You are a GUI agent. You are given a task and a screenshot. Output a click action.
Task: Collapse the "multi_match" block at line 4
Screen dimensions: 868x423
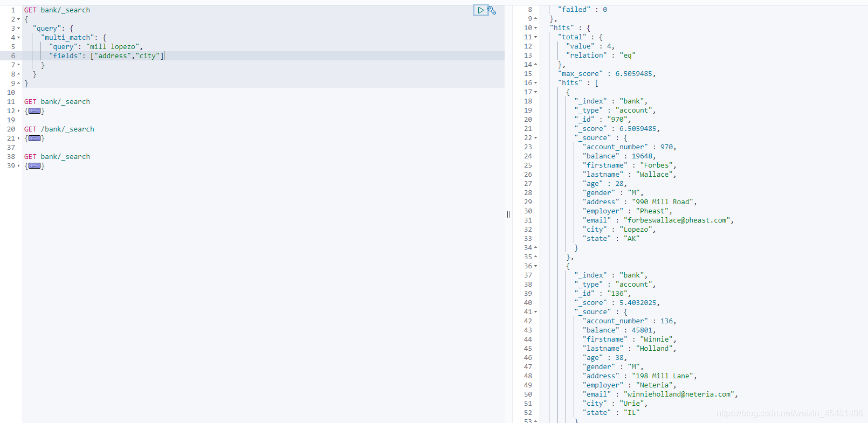coord(18,38)
